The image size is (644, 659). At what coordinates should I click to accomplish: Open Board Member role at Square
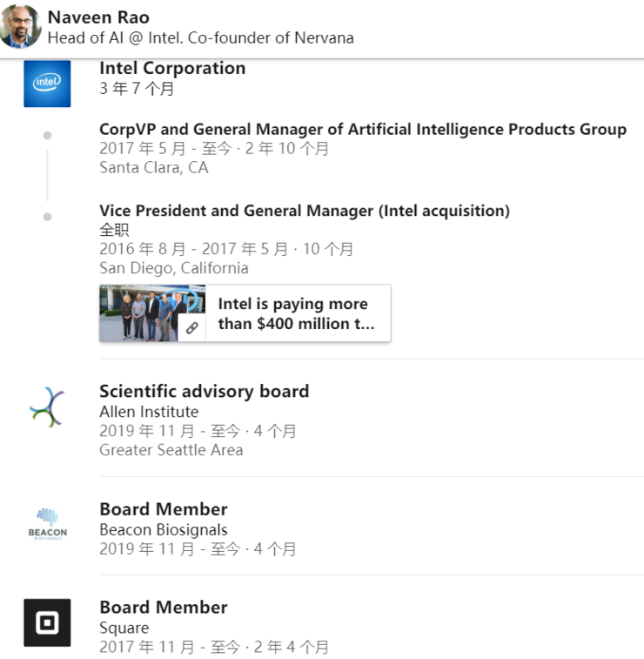164,607
